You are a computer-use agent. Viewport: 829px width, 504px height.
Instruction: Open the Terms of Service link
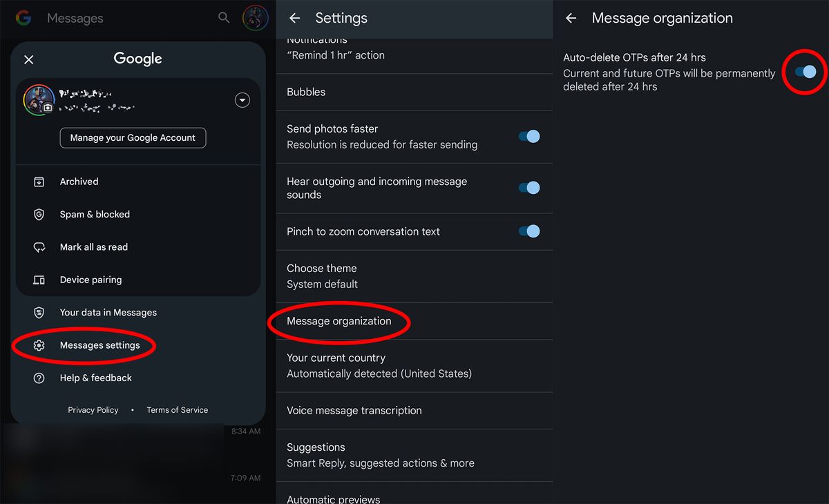pos(177,410)
